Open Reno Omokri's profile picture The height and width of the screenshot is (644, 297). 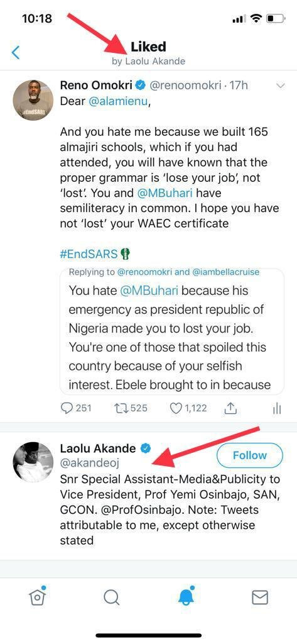(x=33, y=100)
